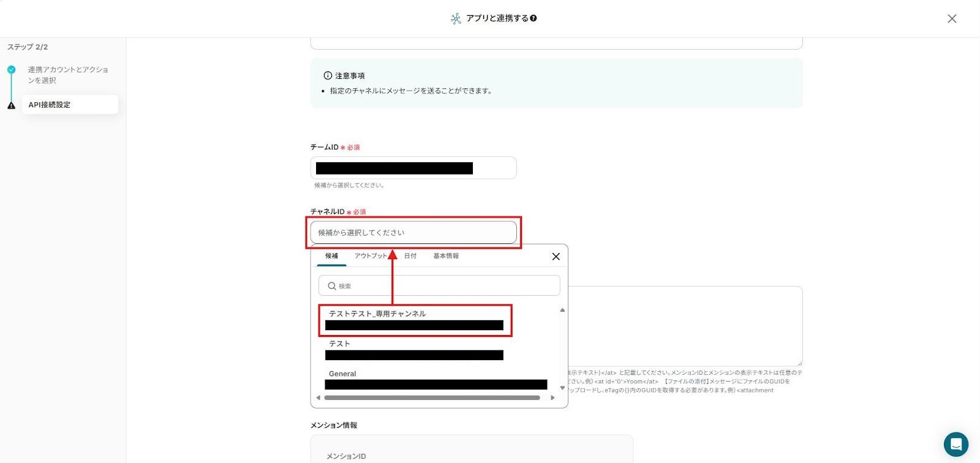Click the app integration icon in header

pyautogui.click(x=456, y=18)
